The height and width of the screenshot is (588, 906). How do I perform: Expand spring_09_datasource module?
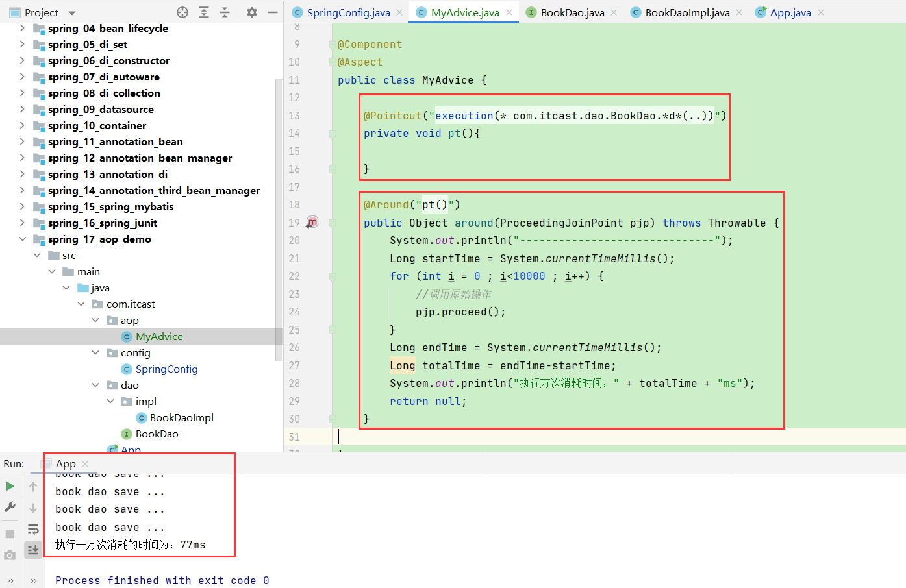(x=22, y=109)
